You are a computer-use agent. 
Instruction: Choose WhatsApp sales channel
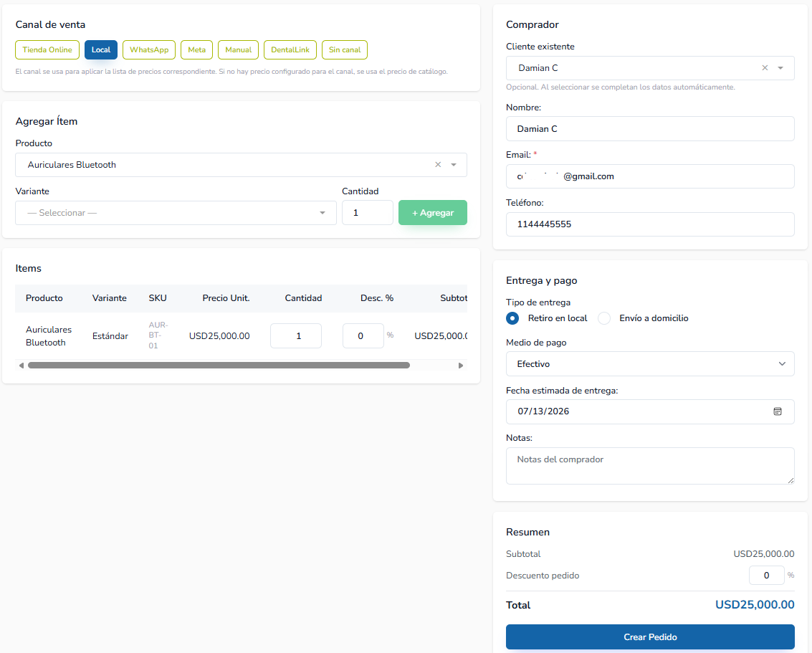click(149, 49)
